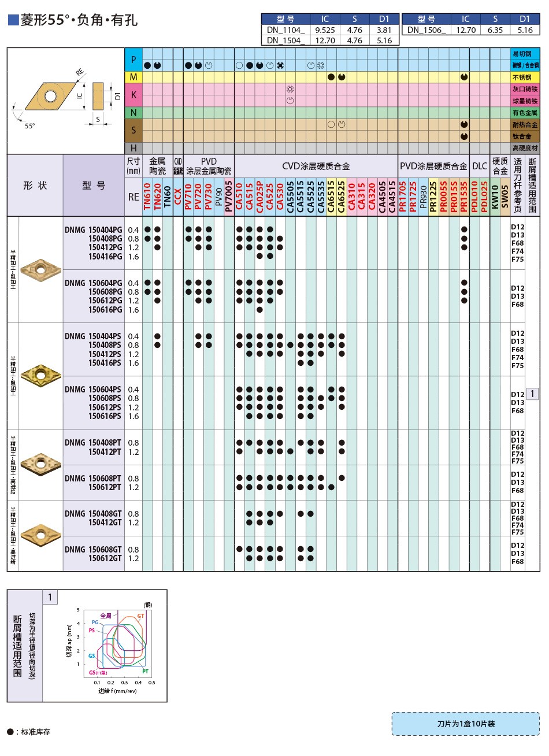Click the DN_1506_ model cell
The width and height of the screenshot is (549, 756).
click(426, 29)
